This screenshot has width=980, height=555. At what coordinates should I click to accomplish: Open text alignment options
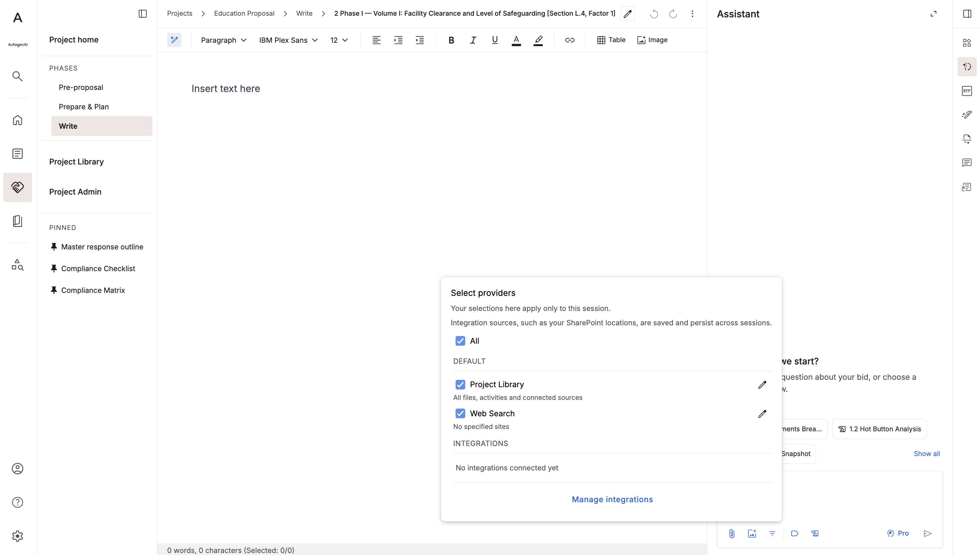376,40
